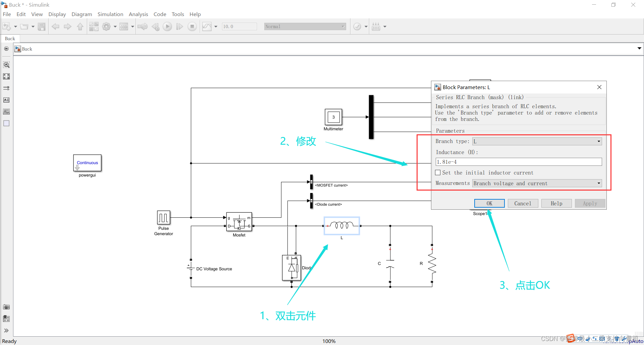Open the Measurements dropdown

click(537, 183)
